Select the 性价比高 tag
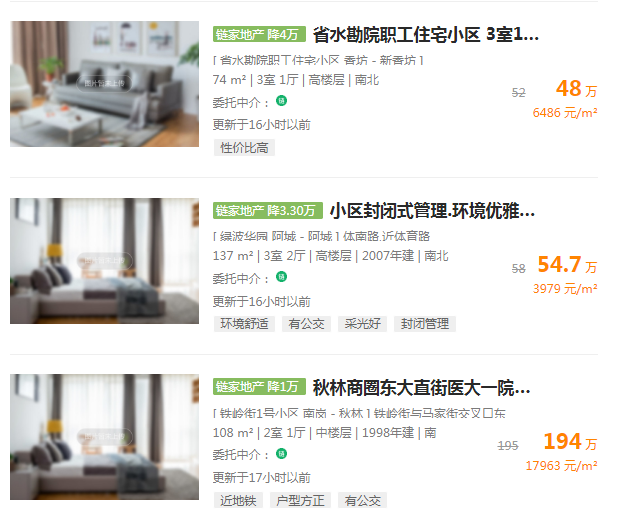Screen dimensions: 634x526 [244, 148]
